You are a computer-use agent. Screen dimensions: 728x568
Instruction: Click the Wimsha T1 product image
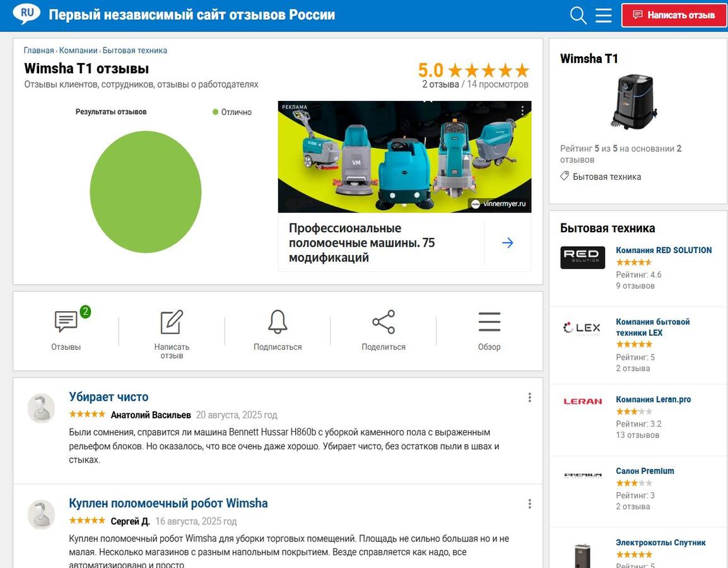click(633, 101)
